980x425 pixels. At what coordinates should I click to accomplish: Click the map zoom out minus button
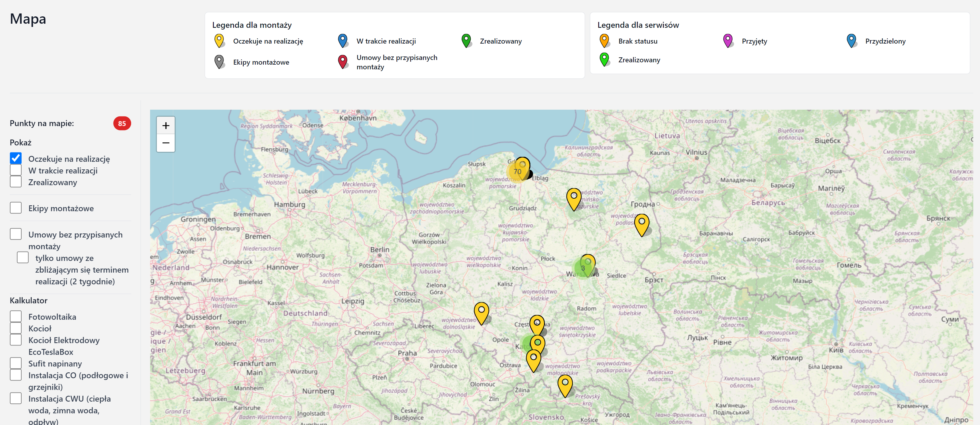pyautogui.click(x=166, y=143)
